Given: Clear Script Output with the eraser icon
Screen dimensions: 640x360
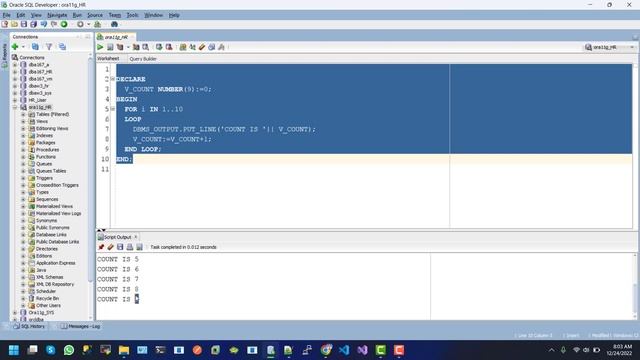Looking at the screenshot, I should coord(111,247).
